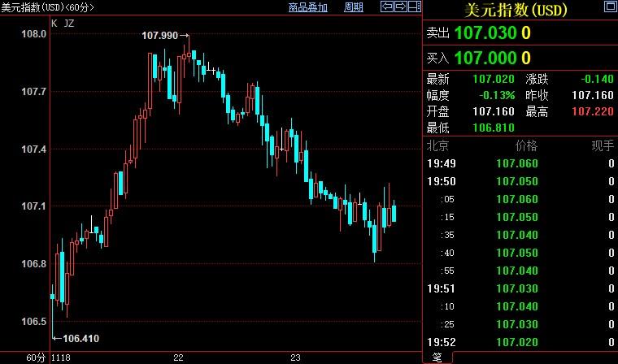This screenshot has width=618, height=364.
Task: Select the 19:49 tick row
Action: coord(520,163)
